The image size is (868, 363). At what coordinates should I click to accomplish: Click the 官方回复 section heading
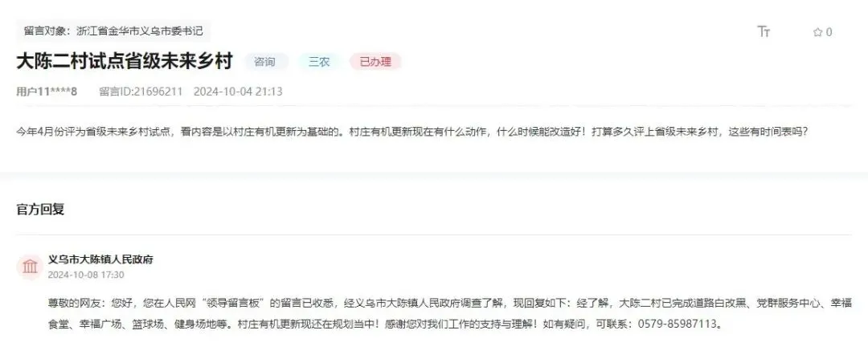point(40,209)
